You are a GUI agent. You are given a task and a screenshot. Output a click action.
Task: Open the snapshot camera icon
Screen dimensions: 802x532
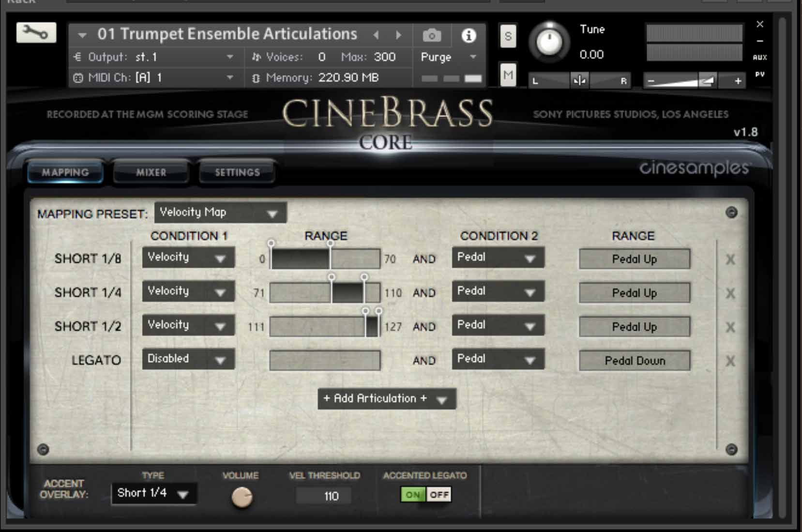click(x=432, y=34)
